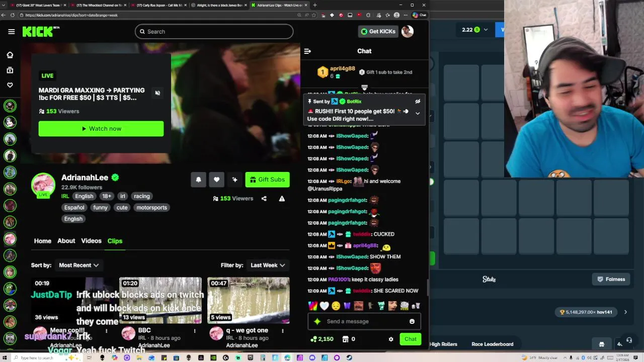Open the Last Week filter dropdown
Image resolution: width=644 pixels, height=362 pixels.
pos(268,265)
